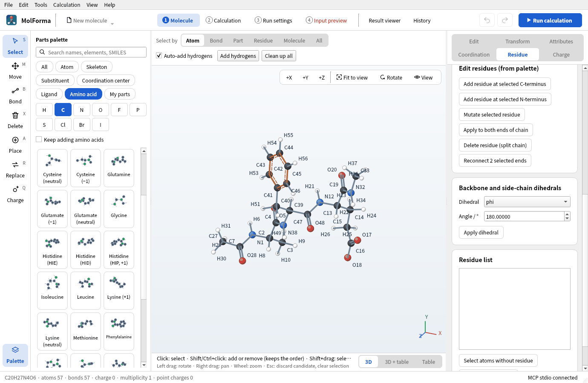The image size is (588, 383).
Task: Insert Glycine from the parts palette
Action: pyautogui.click(x=119, y=209)
